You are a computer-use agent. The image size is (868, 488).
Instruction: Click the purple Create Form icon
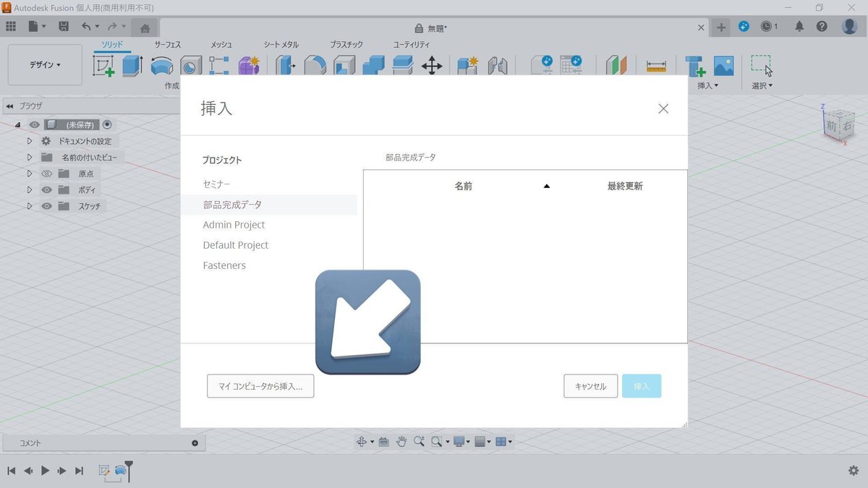[x=248, y=66]
